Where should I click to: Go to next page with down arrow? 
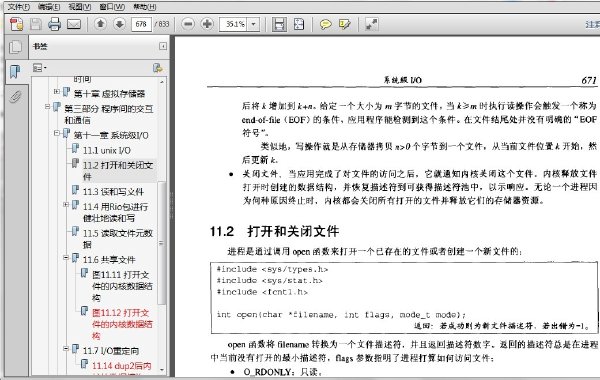click(119, 24)
